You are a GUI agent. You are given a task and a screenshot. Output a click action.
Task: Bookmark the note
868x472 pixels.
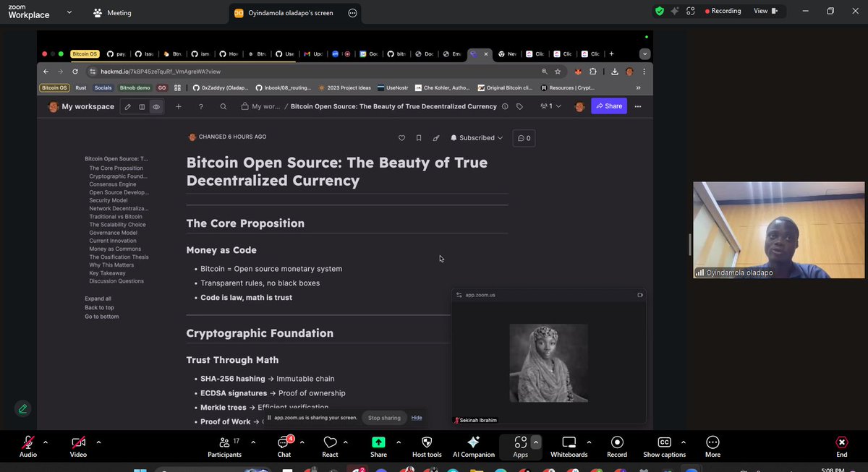pos(419,137)
